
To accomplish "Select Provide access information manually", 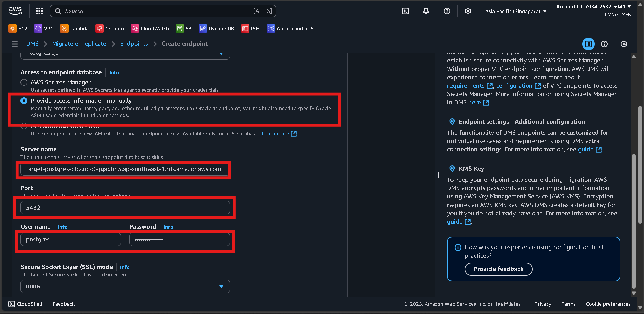I will 24,100.
